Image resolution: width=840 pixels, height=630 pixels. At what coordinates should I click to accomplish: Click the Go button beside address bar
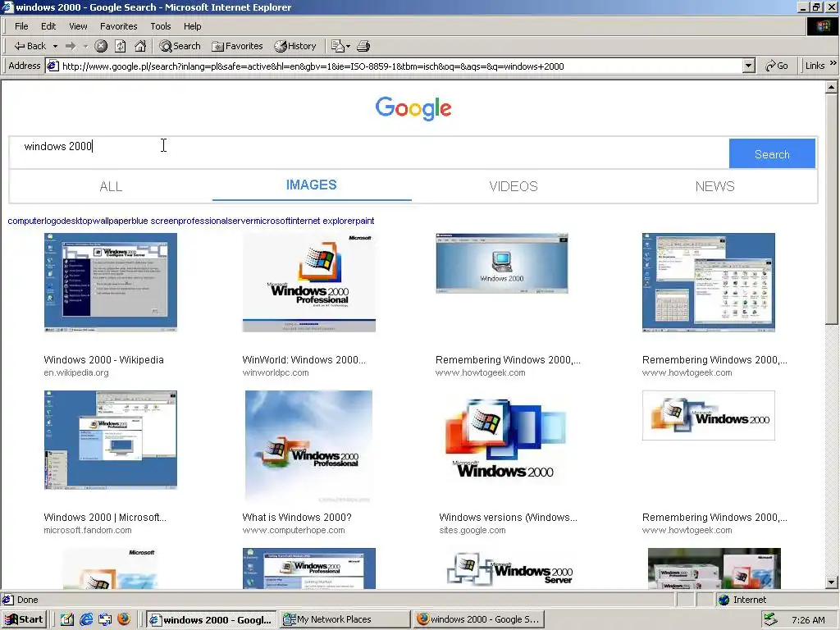[778, 66]
